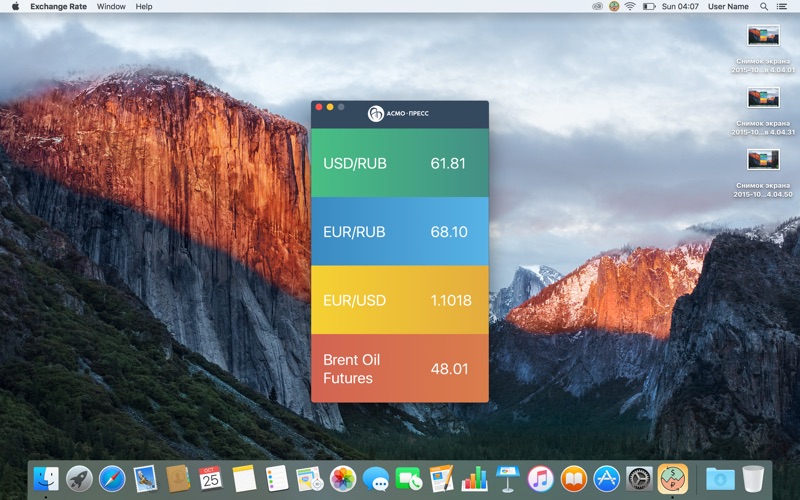The width and height of the screenshot is (800, 500).
Task: Open the Help menu
Action: point(144,7)
